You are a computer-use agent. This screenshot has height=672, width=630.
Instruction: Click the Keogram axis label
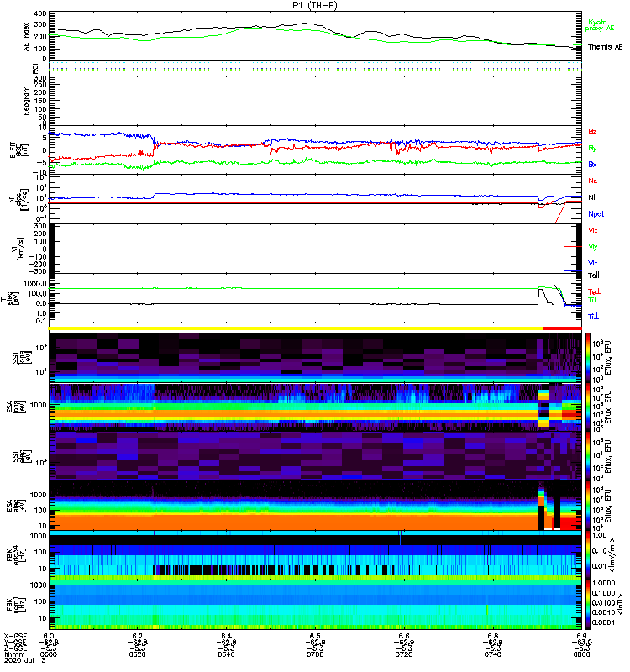coord(26,101)
